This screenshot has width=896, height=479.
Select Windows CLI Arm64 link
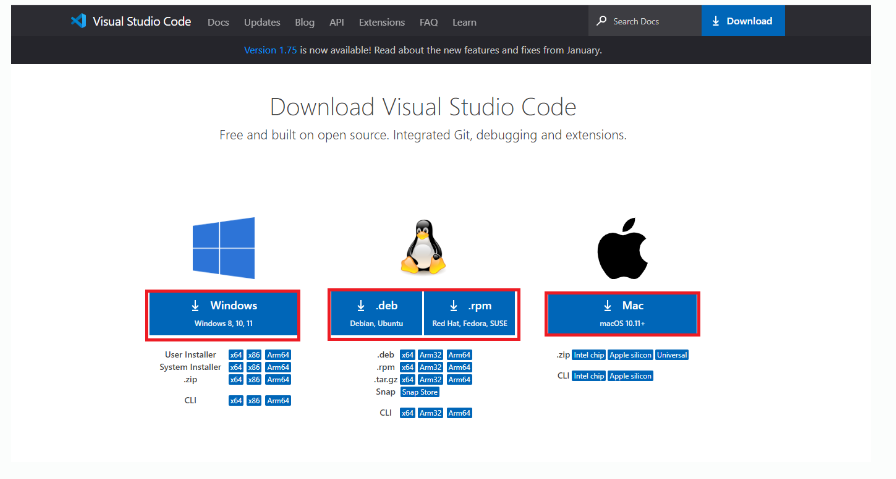click(278, 401)
